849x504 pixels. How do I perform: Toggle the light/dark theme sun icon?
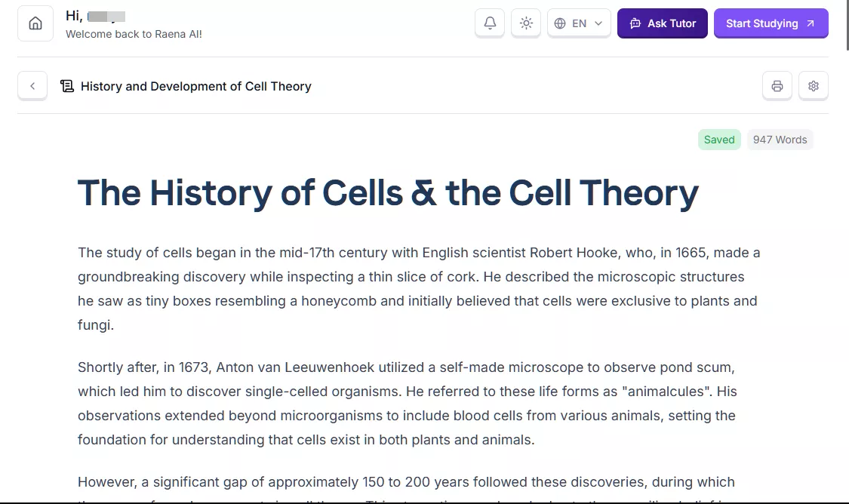pyautogui.click(x=526, y=23)
